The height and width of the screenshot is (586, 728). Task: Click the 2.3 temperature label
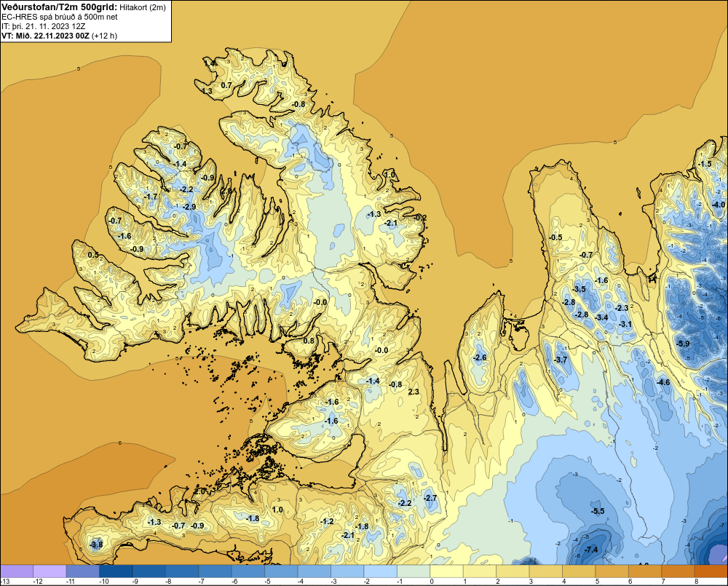pyautogui.click(x=414, y=392)
